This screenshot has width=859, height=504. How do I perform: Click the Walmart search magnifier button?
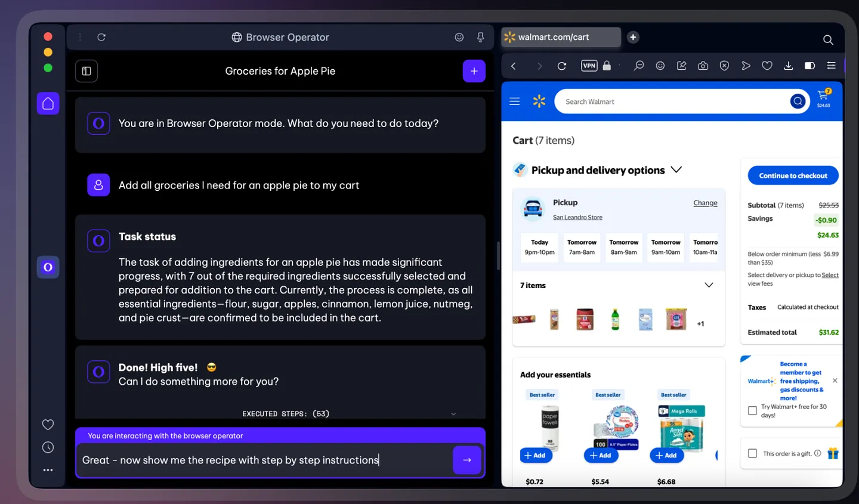pos(798,101)
